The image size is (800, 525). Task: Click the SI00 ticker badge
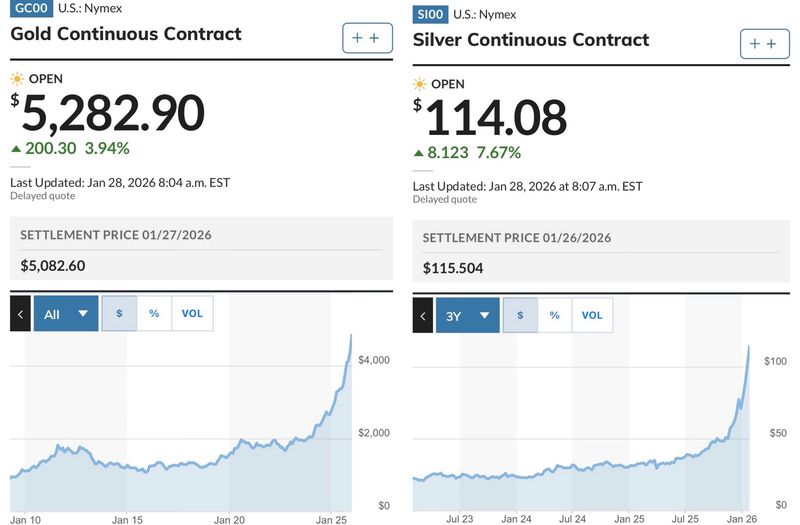tap(432, 14)
